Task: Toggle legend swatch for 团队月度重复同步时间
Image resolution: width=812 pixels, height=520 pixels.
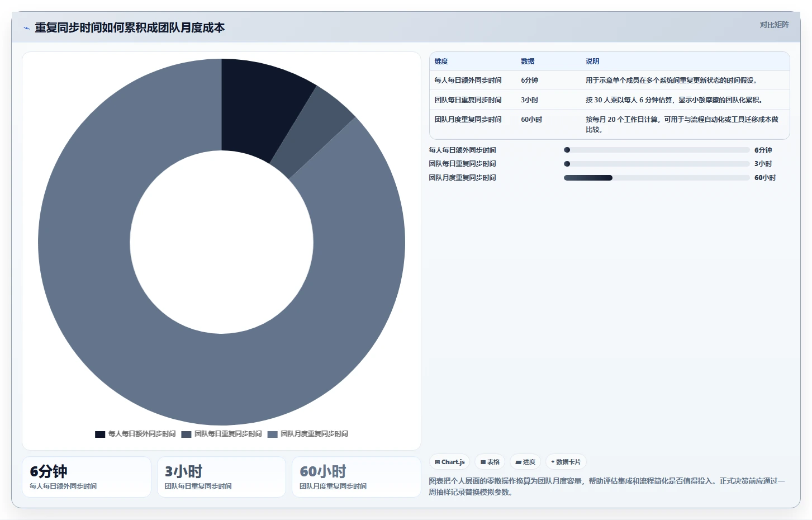Action: pos(273,434)
